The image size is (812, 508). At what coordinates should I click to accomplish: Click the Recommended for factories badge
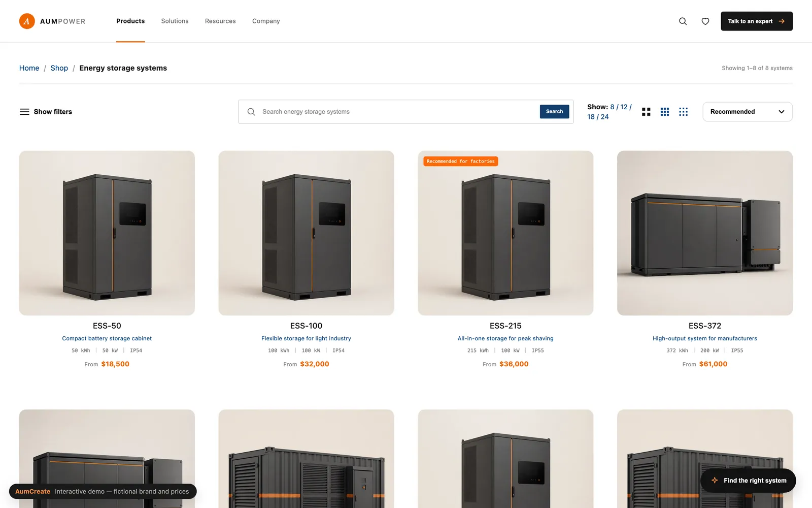461,162
